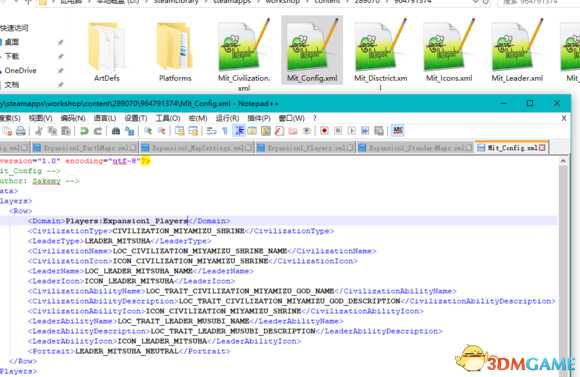The width and height of the screenshot is (580, 377).
Task: Redo the last undone edit
Action: [98, 131]
